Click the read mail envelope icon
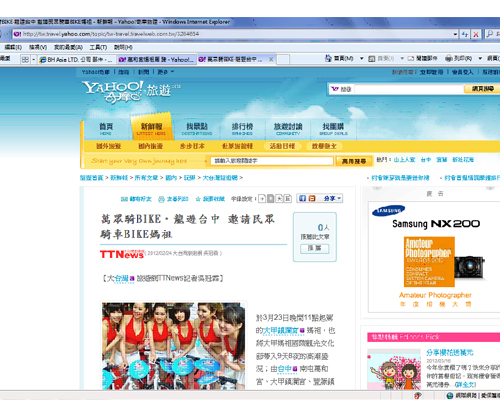 (411, 59)
